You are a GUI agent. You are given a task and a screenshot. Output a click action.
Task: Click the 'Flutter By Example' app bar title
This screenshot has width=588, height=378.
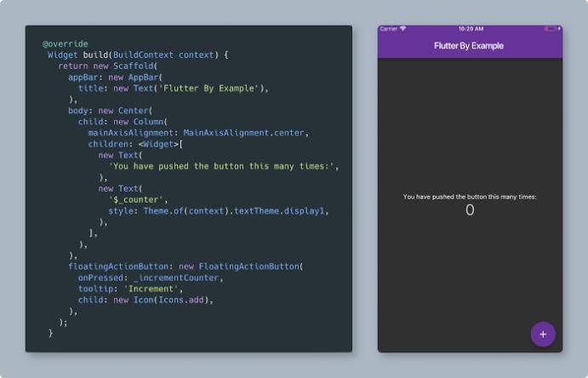469,46
